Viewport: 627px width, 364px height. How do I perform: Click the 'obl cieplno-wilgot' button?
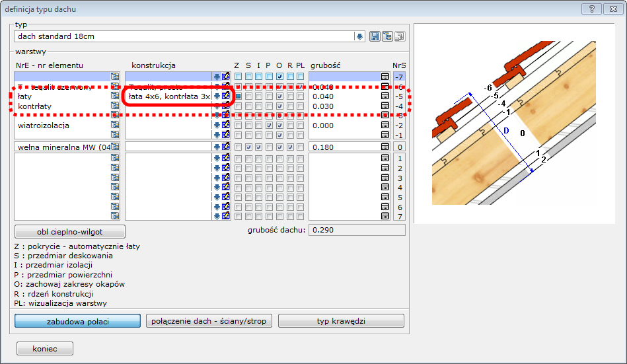pyautogui.click(x=69, y=231)
